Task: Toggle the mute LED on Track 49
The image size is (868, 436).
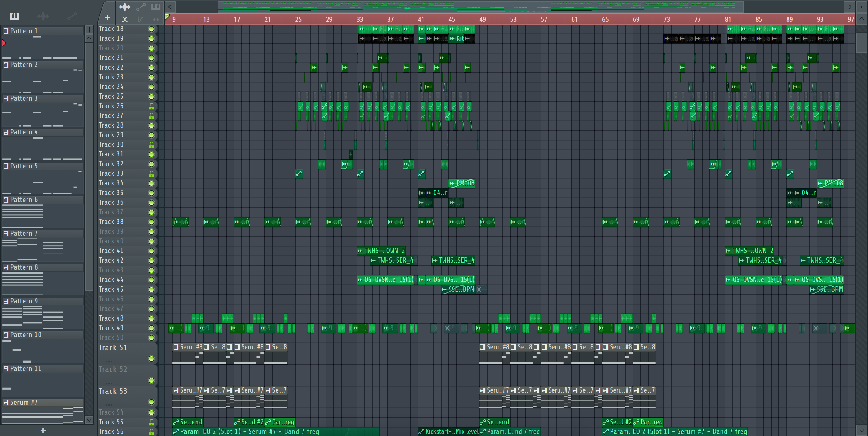Action: click(152, 328)
